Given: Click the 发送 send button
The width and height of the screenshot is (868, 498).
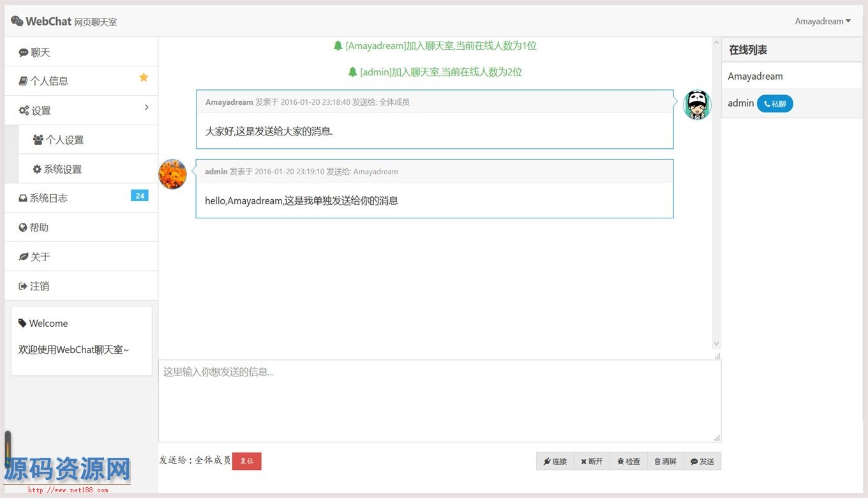Looking at the screenshot, I should pyautogui.click(x=702, y=461).
